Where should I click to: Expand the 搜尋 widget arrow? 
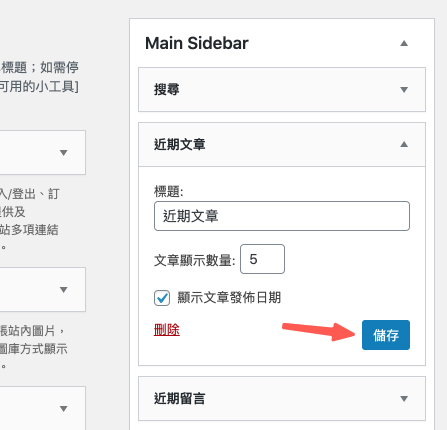point(404,90)
